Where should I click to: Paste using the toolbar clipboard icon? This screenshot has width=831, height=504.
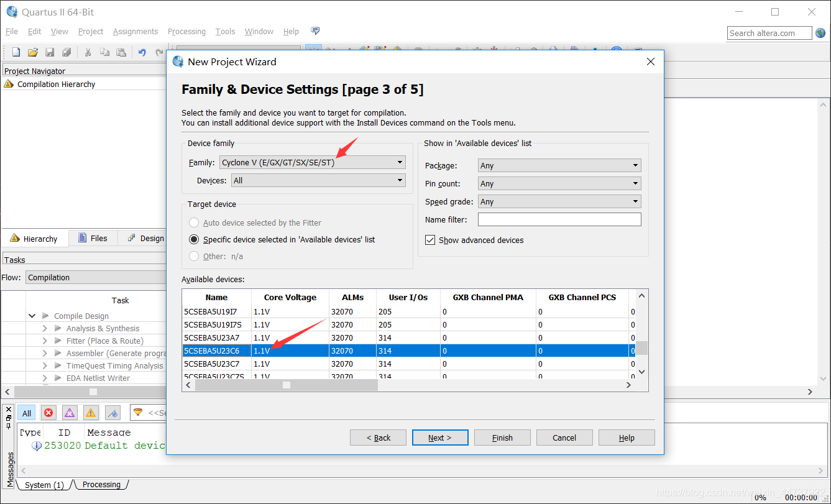(x=121, y=53)
